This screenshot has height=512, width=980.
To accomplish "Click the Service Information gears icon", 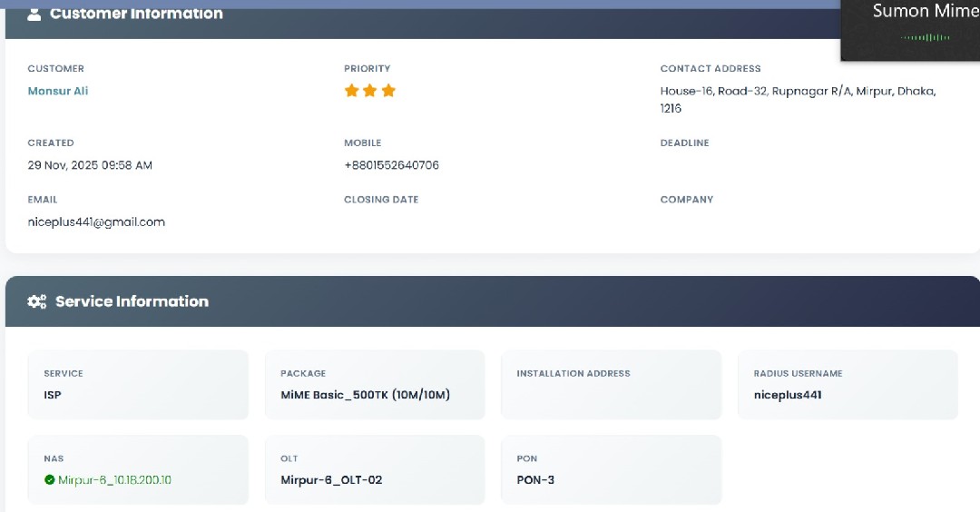I will pos(37,301).
